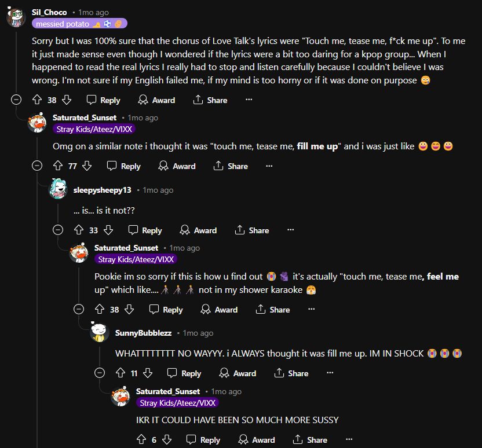This screenshot has height=448, width=482.
Task: Collapse sleepysheepy13's reply thread
Action: (x=57, y=230)
